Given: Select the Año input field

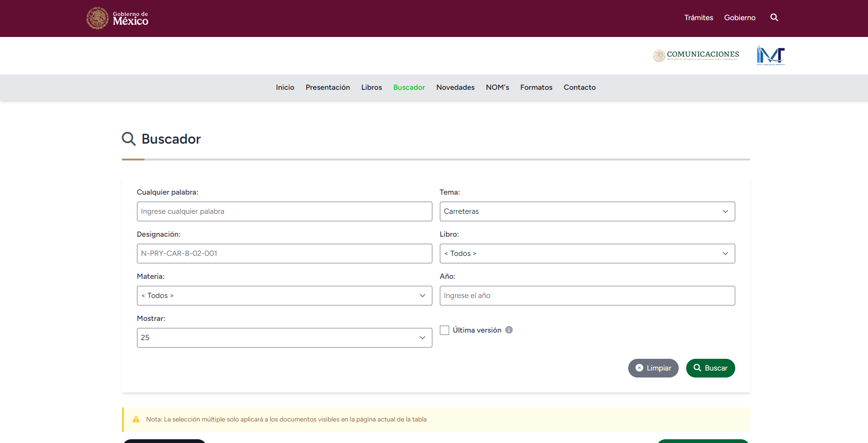Looking at the screenshot, I should click(587, 296).
